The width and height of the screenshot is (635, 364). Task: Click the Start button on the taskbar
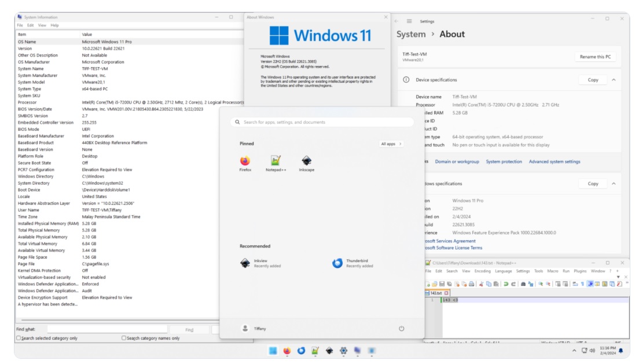(x=273, y=351)
